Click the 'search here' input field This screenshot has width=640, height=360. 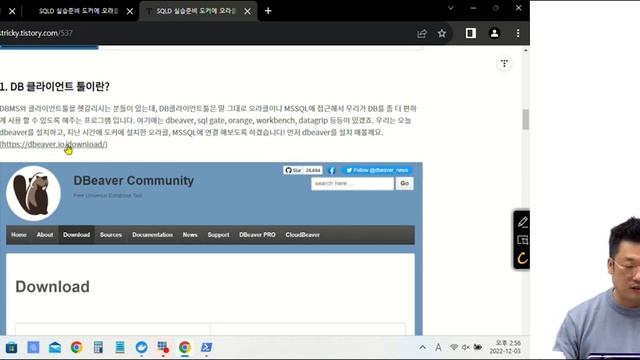pos(352,183)
